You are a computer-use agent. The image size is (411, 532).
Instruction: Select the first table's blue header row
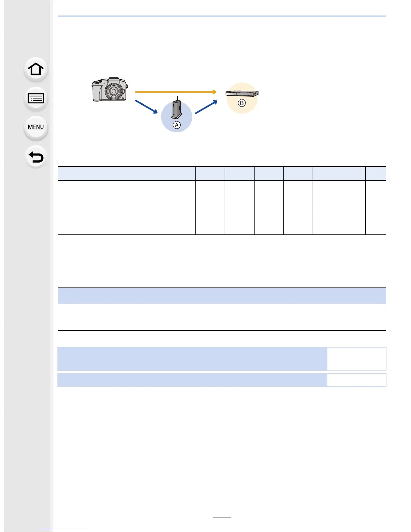coord(222,174)
